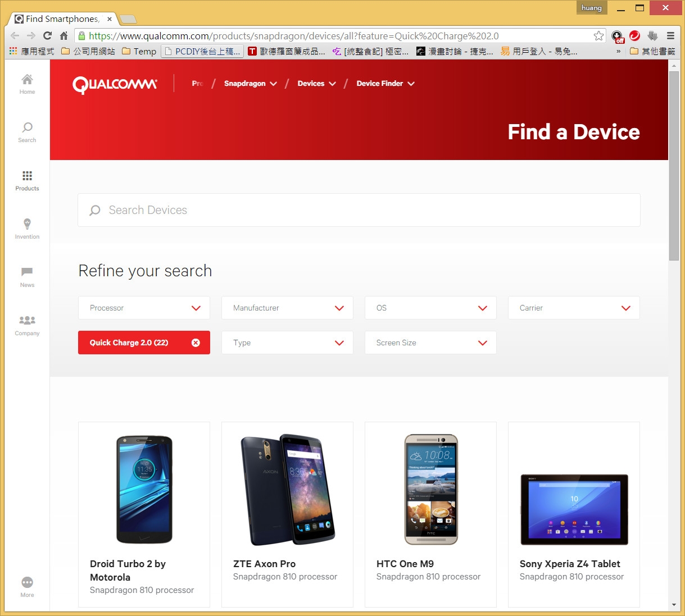Open HTC One M9 device page

point(405,564)
